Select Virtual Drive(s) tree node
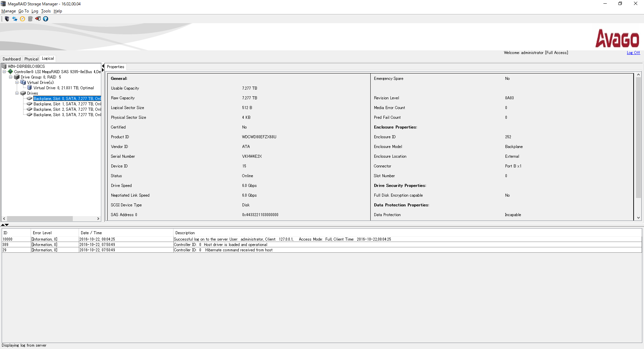The width and height of the screenshot is (644, 349). [41, 83]
